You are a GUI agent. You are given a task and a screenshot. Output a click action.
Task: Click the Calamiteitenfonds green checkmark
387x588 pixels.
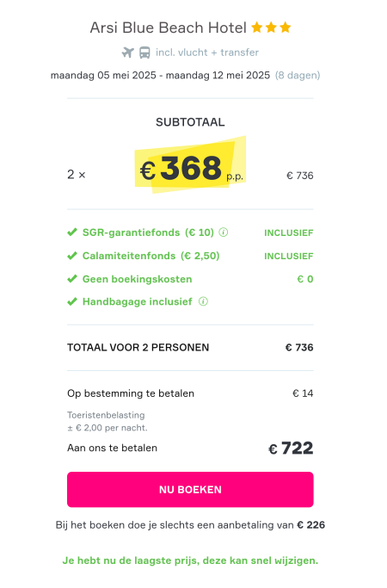point(72,256)
